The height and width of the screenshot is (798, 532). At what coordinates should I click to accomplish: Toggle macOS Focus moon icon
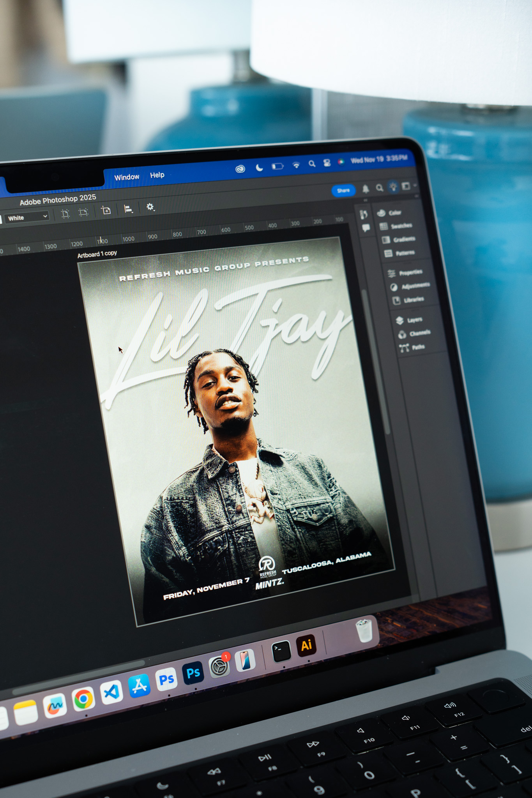tap(259, 168)
